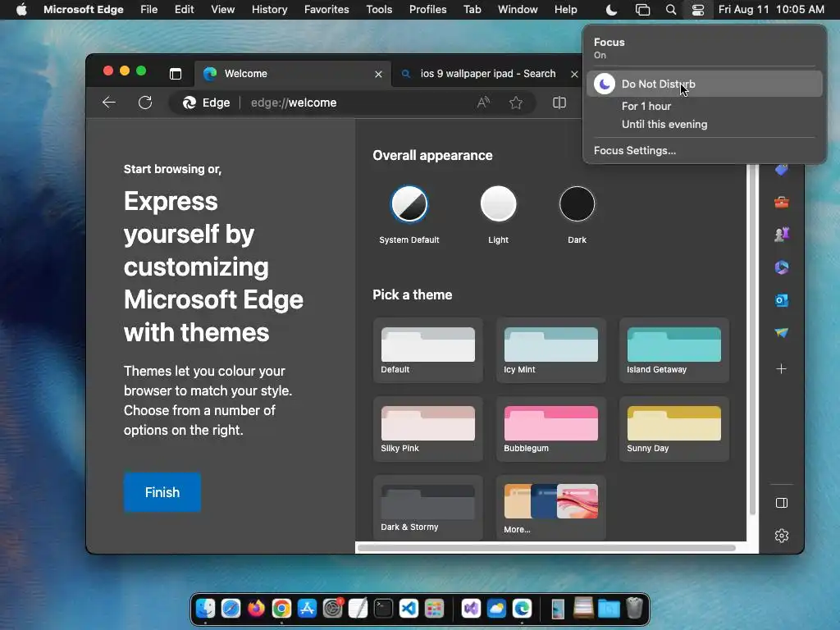Screen dimensions: 840x630
Task: Open Spotlight search in menu bar
Action: [x=671, y=10]
